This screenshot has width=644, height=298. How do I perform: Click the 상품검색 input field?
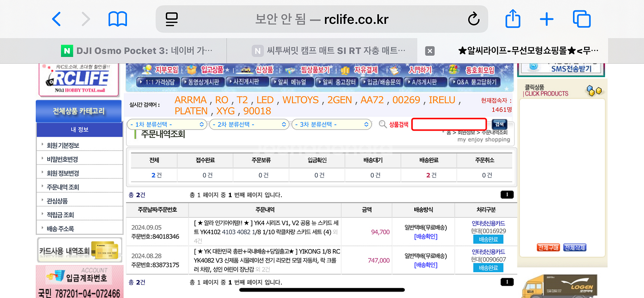point(449,124)
